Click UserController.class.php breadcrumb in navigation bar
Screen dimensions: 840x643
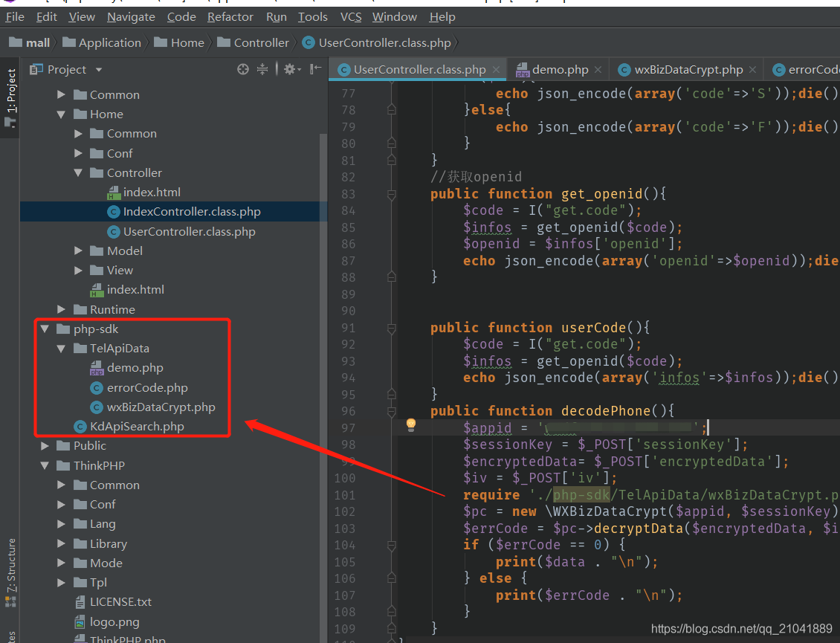click(377, 42)
